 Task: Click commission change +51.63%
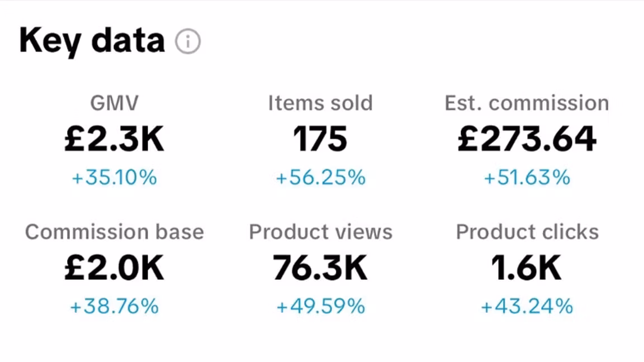[x=527, y=178]
